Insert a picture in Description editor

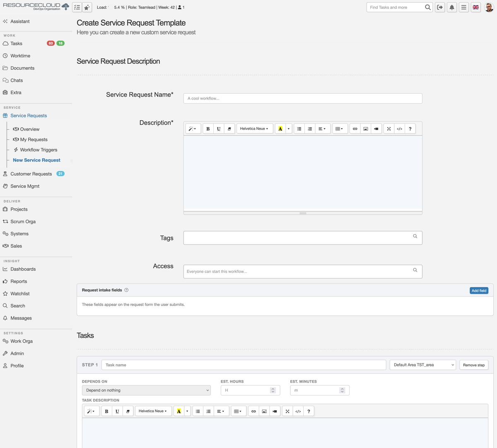click(366, 129)
